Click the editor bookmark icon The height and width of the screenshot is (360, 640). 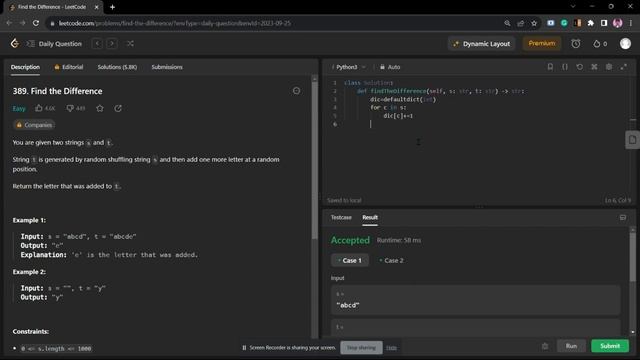coord(550,67)
